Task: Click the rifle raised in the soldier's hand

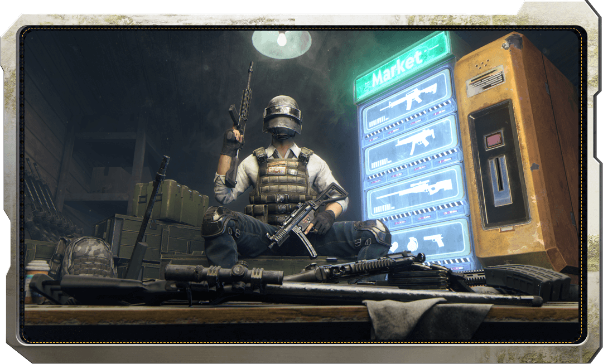Action: point(244,100)
